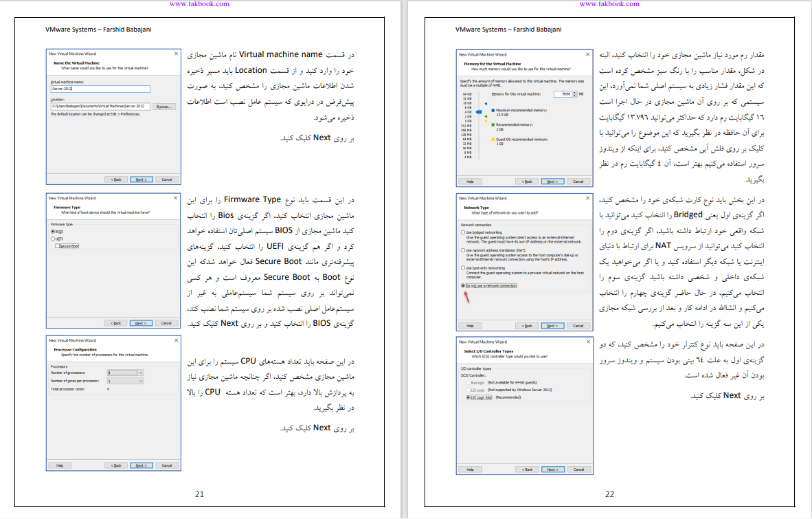Select the BusLogic SCSI controller radio button
This screenshot has height=519, width=812.
[x=468, y=383]
